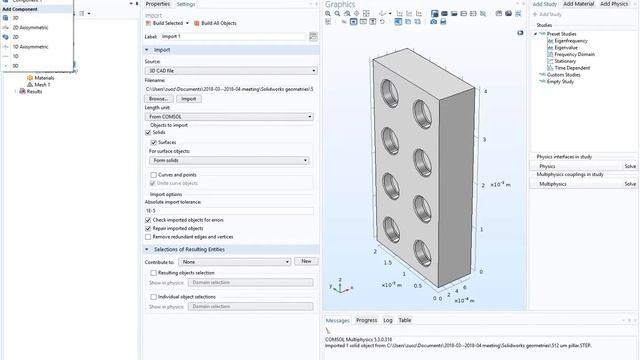This screenshot has width=640, height=360.
Task: Click the small icon at Graphics canvas corner
Action: [x=520, y=33]
